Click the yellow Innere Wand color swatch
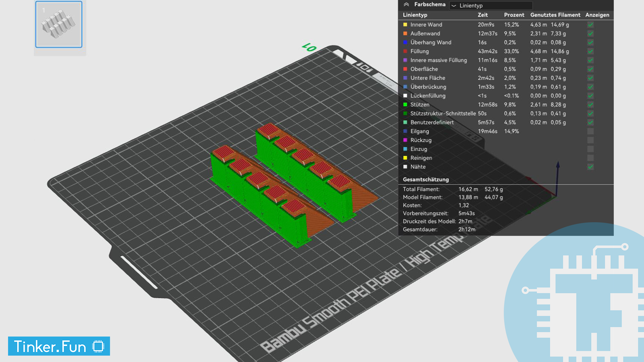This screenshot has height=362, width=644. (405, 24)
